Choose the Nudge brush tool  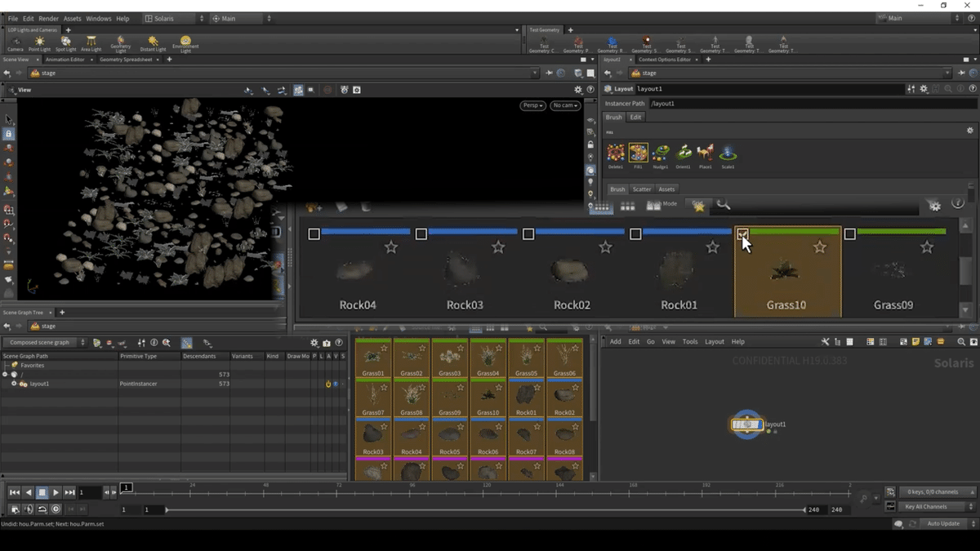661,153
